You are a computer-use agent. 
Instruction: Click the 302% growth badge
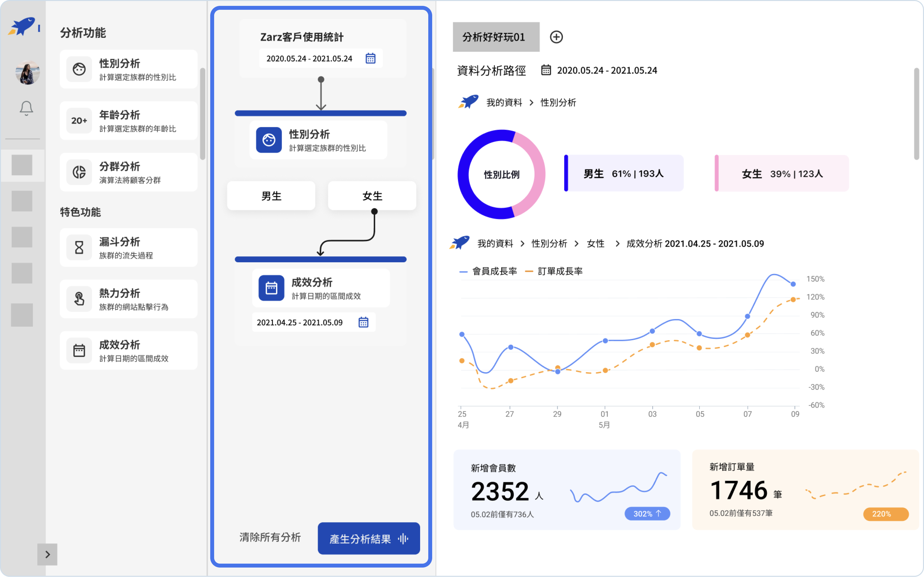point(647,514)
